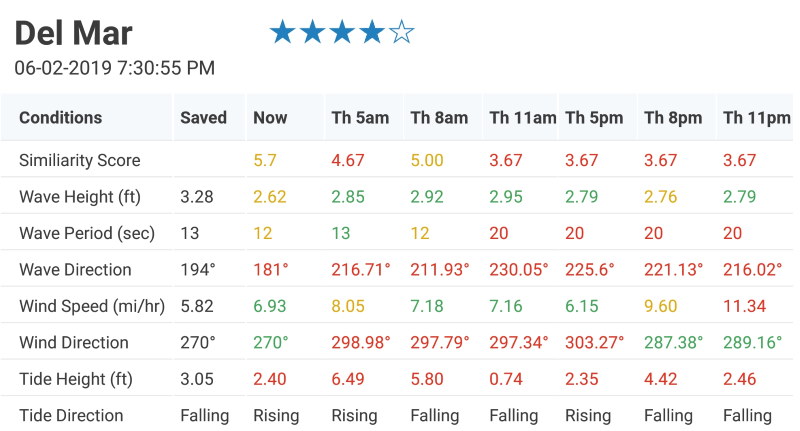Click the Th 11am column header
Screen dimensions: 800x431
(x=522, y=118)
